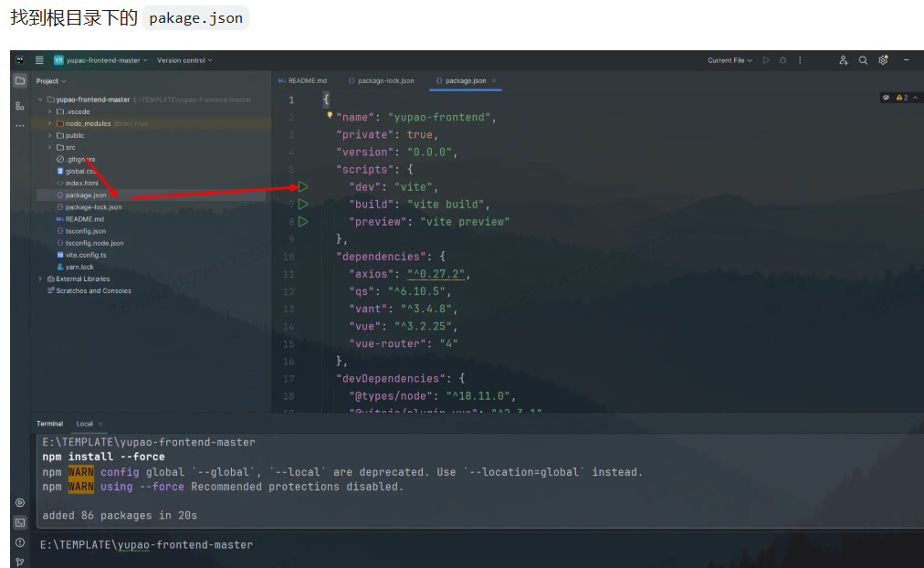
Task: Open the Current File run configuration dropdown
Action: click(x=730, y=60)
